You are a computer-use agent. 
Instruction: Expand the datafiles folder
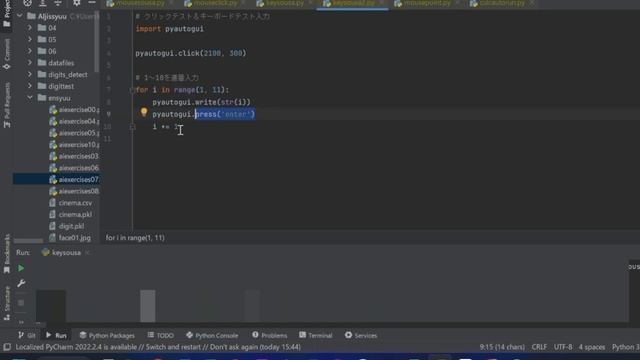coord(30,63)
